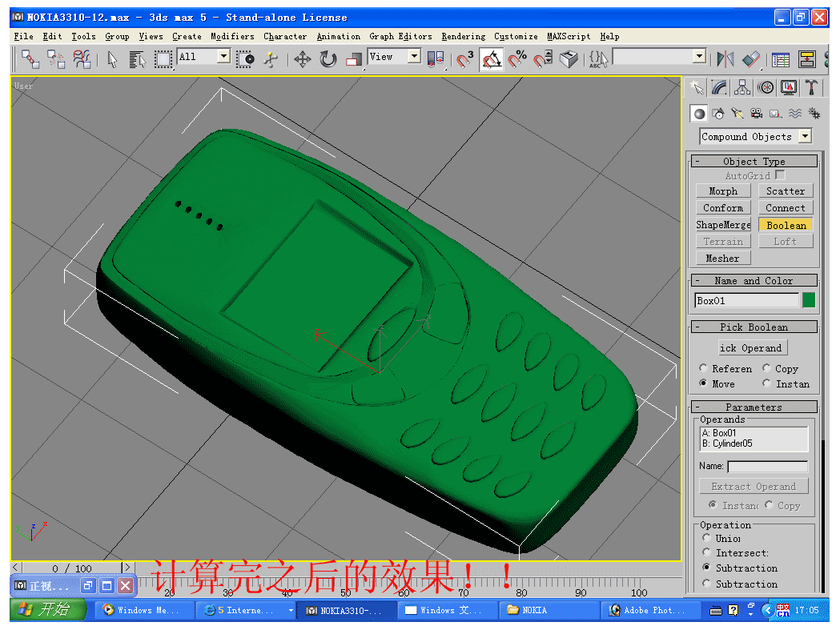Select the Space Warps wave icon
840x630 pixels.
pos(795,114)
